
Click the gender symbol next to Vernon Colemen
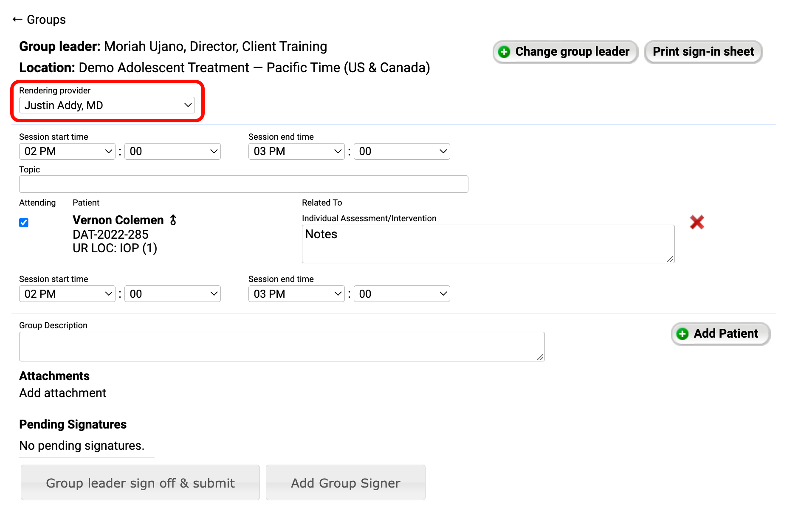pyautogui.click(x=173, y=220)
